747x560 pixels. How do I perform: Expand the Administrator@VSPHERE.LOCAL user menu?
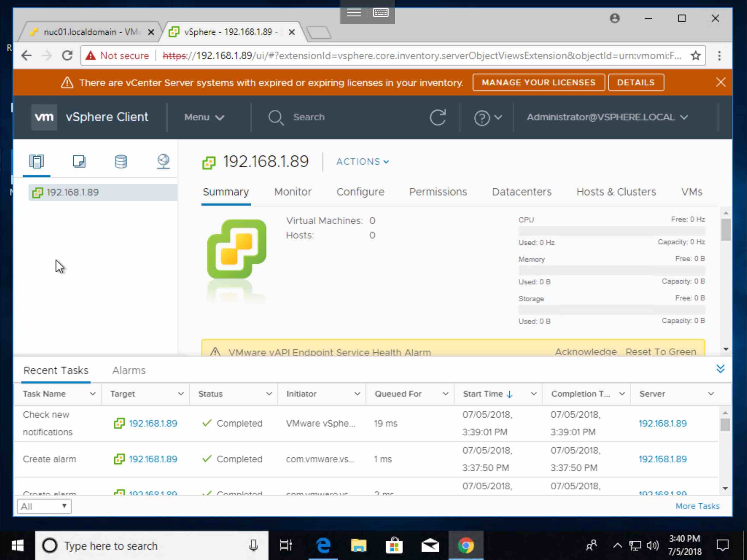coord(607,117)
